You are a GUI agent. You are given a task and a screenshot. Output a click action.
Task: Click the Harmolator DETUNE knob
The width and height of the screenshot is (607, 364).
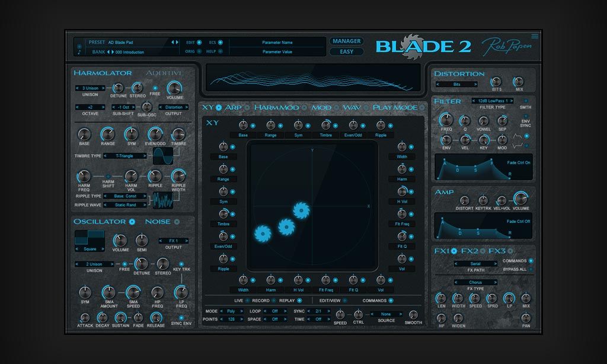click(x=118, y=88)
